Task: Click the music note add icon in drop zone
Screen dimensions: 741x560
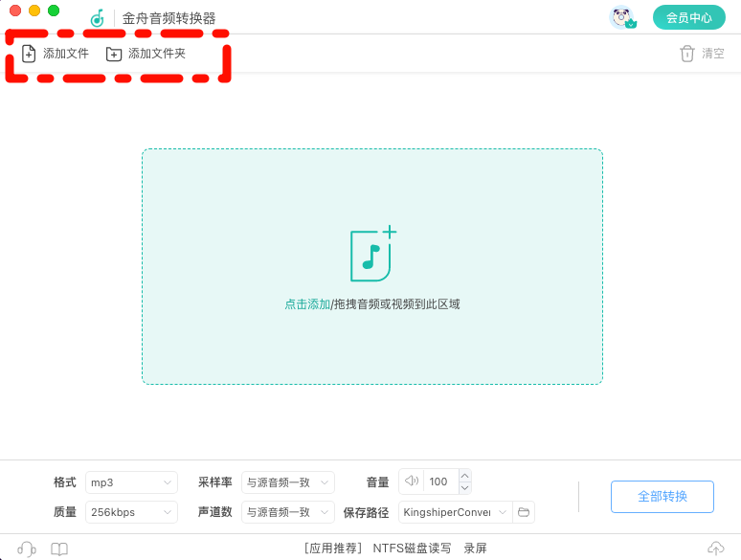Action: click(372, 254)
